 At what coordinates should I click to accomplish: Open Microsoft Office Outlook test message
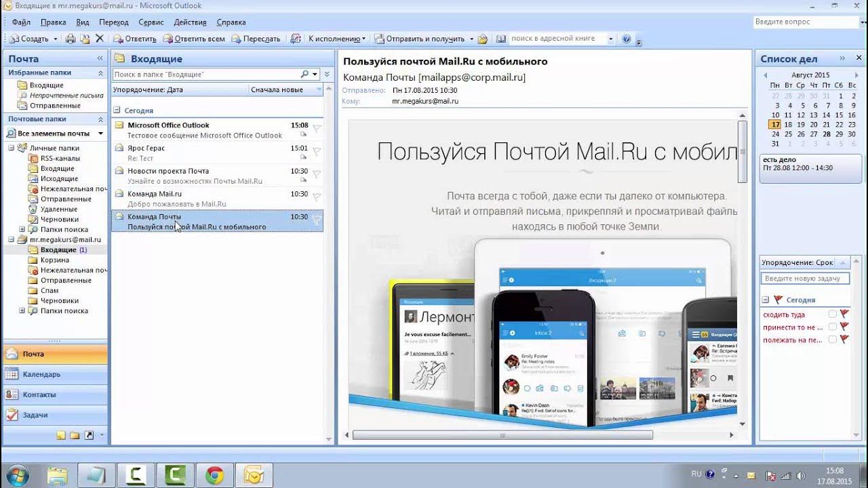[x=217, y=130]
